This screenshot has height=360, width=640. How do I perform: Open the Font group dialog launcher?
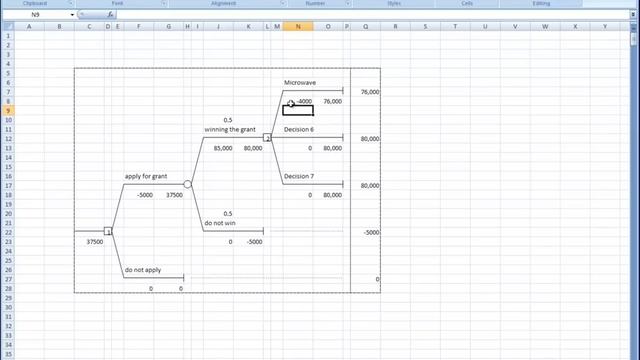tap(164, 3)
